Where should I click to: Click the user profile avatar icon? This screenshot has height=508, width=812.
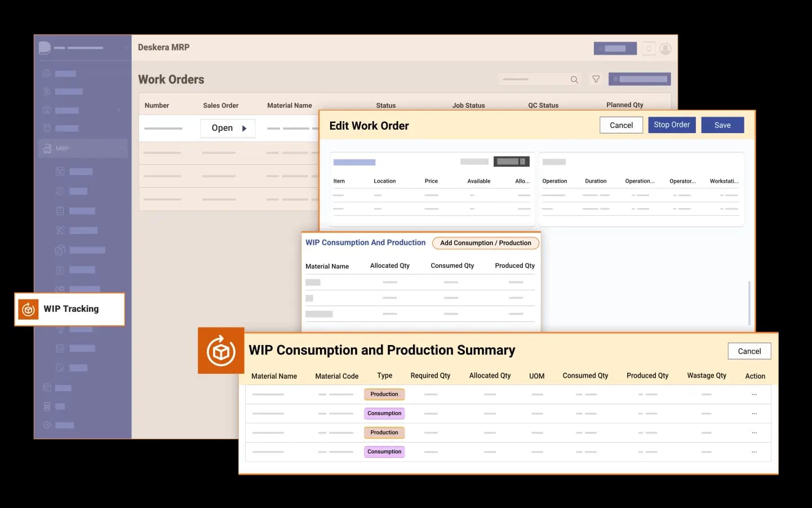[665, 49]
